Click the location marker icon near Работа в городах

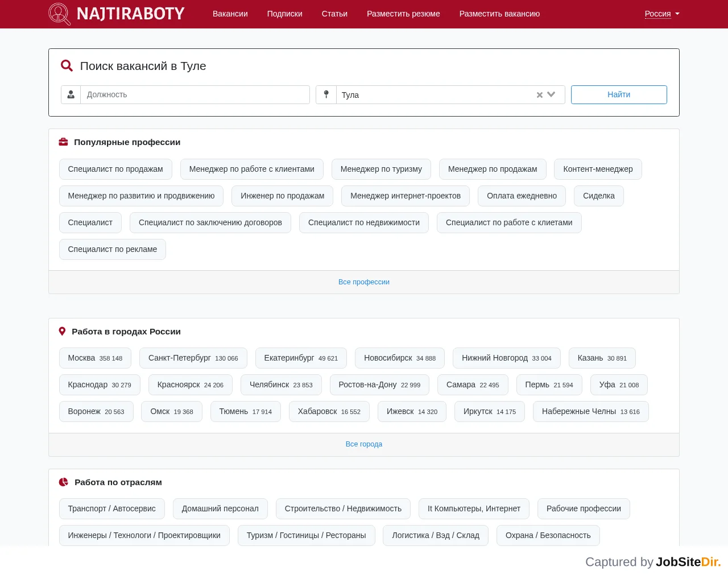point(63,331)
